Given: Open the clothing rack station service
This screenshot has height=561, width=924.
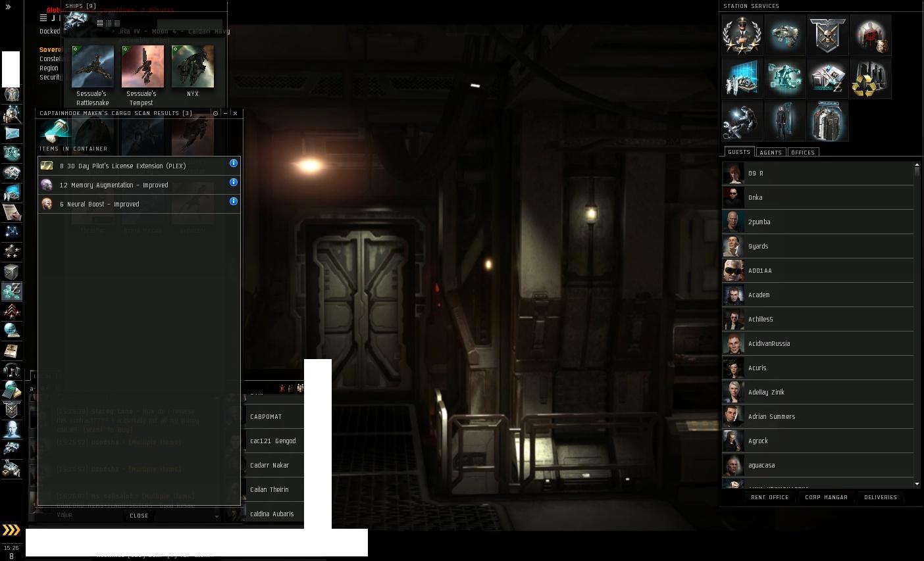Looking at the screenshot, I should click(x=827, y=120).
